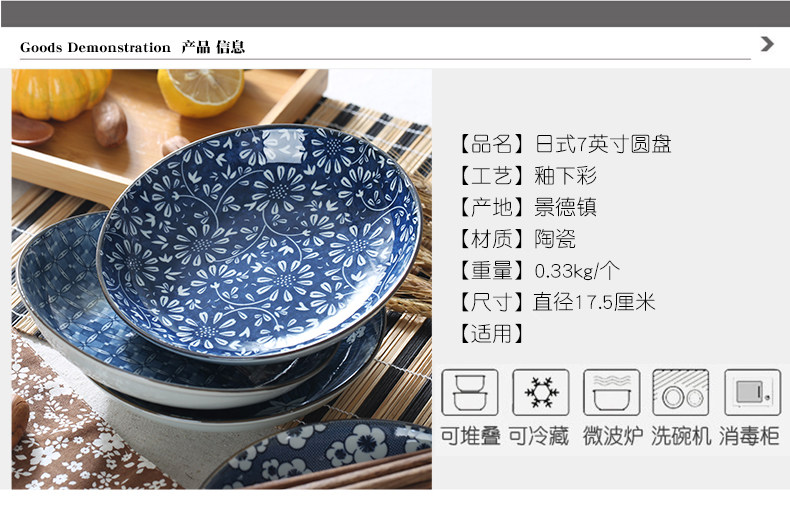Screen dimensions: 790x506
Task: Click the 工艺 釉下彩 line
Action: pyautogui.click(x=527, y=176)
